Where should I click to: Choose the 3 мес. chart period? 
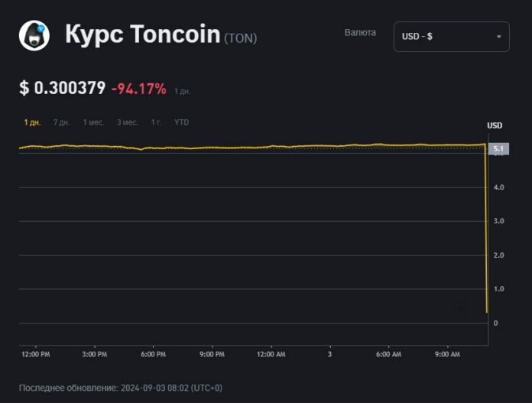pyautogui.click(x=127, y=122)
